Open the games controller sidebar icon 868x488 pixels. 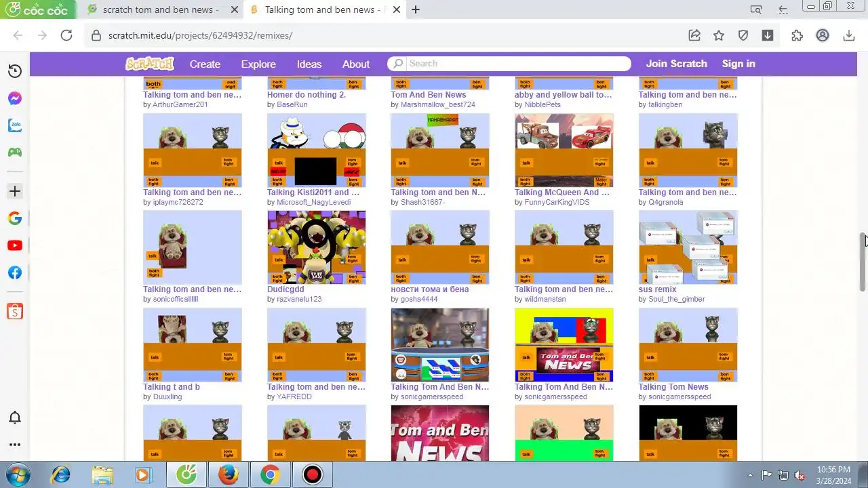[x=15, y=152]
